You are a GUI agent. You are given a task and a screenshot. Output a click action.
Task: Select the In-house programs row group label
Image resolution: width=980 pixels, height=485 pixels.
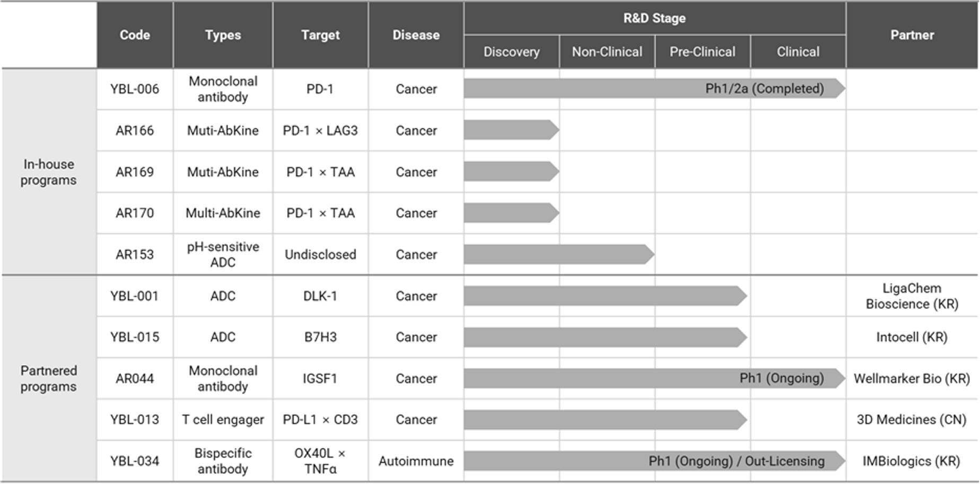tap(48, 172)
